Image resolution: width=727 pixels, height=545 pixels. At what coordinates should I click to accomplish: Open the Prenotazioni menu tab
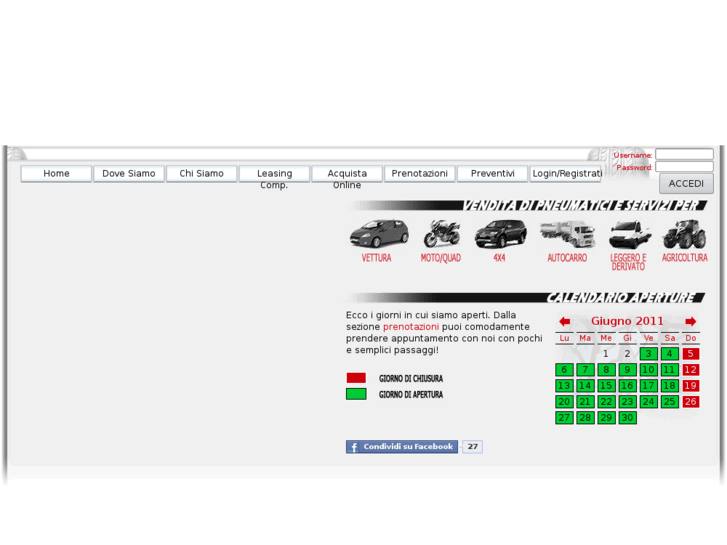point(420,173)
